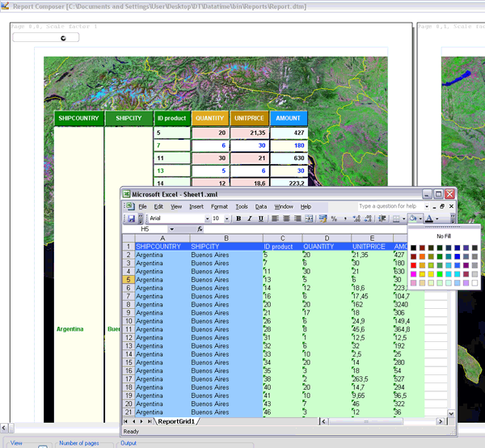Expand the toolbar options beside the Save icon
The height and width of the screenshot is (448, 485).
click(x=141, y=218)
